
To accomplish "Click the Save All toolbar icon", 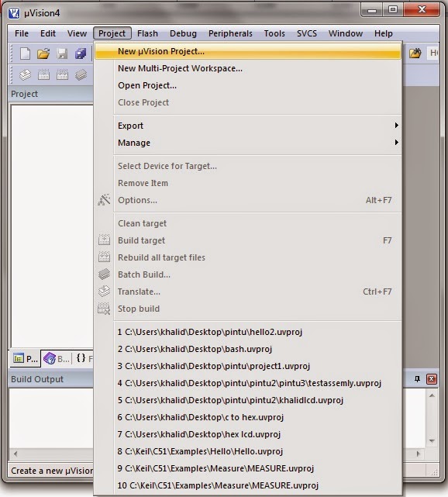I will 81,53.
